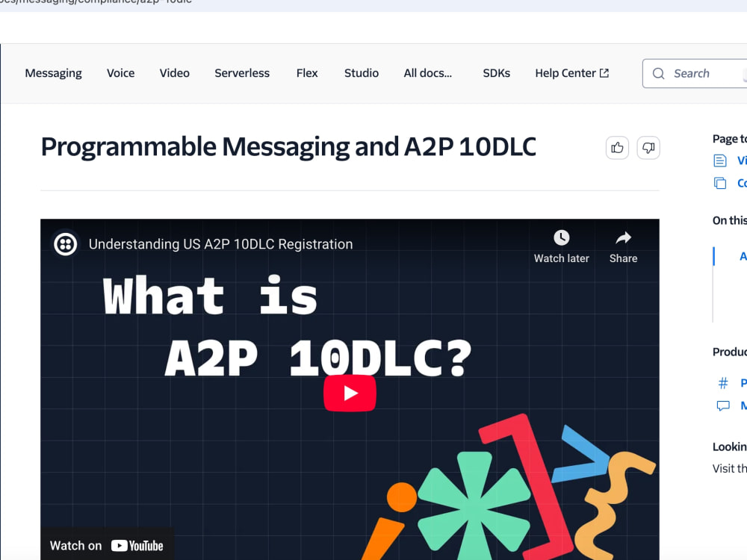Open the Messaging docs menu
The height and width of the screenshot is (560, 747).
coord(53,73)
